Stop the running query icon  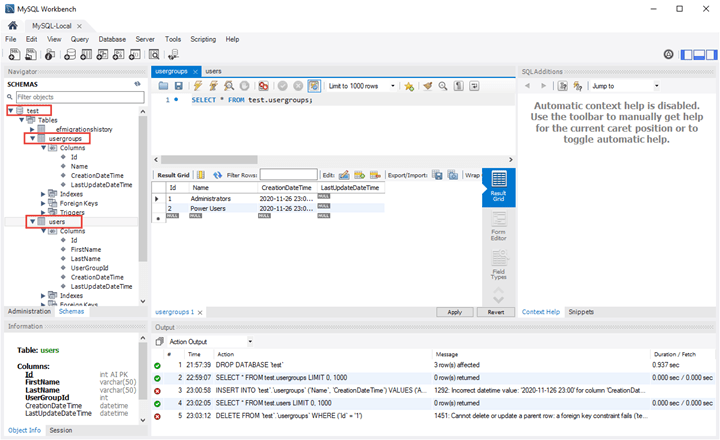pyautogui.click(x=244, y=86)
